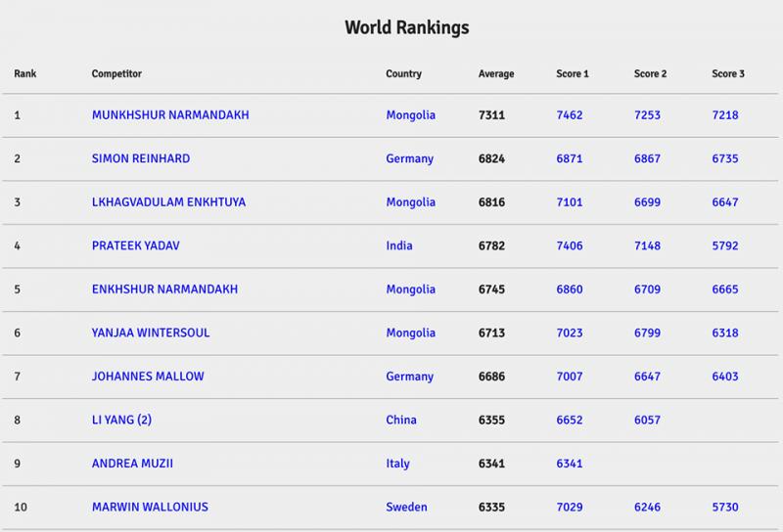Click the Simon Reinhard competitor link

[x=140, y=158]
